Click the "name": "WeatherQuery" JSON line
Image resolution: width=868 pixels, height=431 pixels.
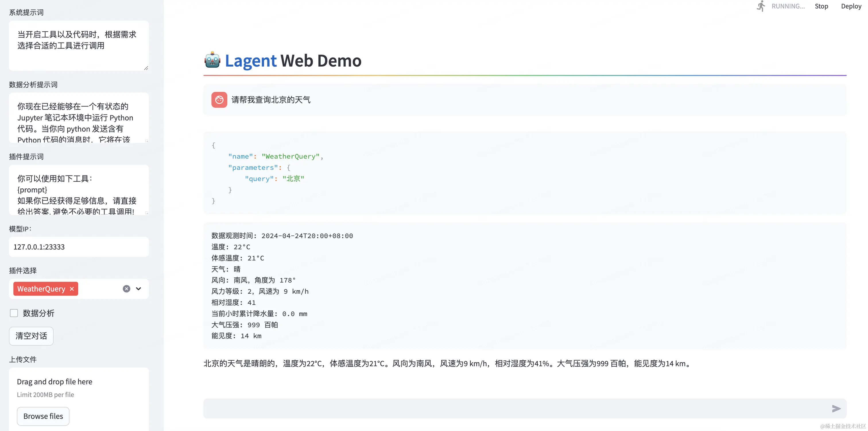(276, 156)
